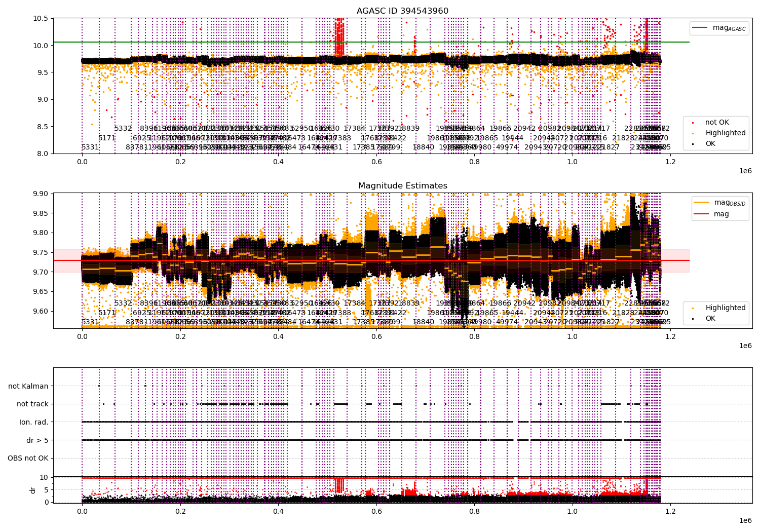Click the 9.5 y-tick of top plot
The width and height of the screenshot is (760, 532).
(x=42, y=72)
